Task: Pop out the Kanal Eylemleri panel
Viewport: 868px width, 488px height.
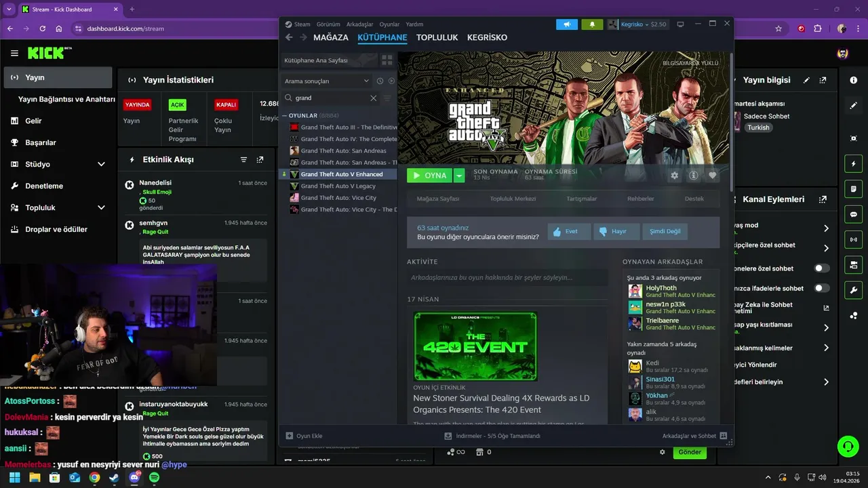Action: click(x=823, y=199)
